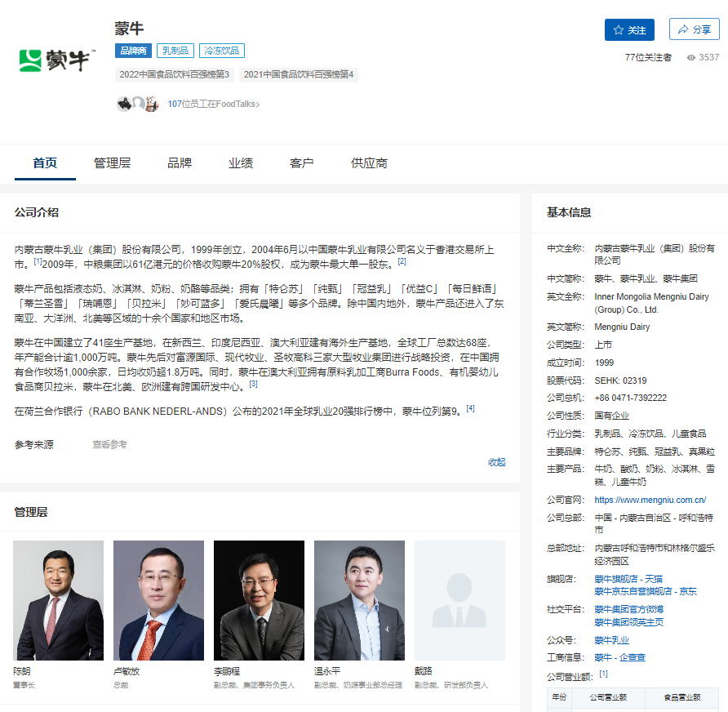This screenshot has height=712, width=728.
Task: Open 2022中国食品饮料百强榜第3 badge
Action: pyautogui.click(x=174, y=74)
